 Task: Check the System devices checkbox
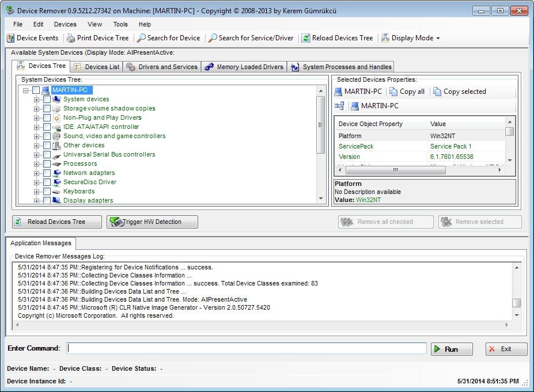[x=47, y=100]
